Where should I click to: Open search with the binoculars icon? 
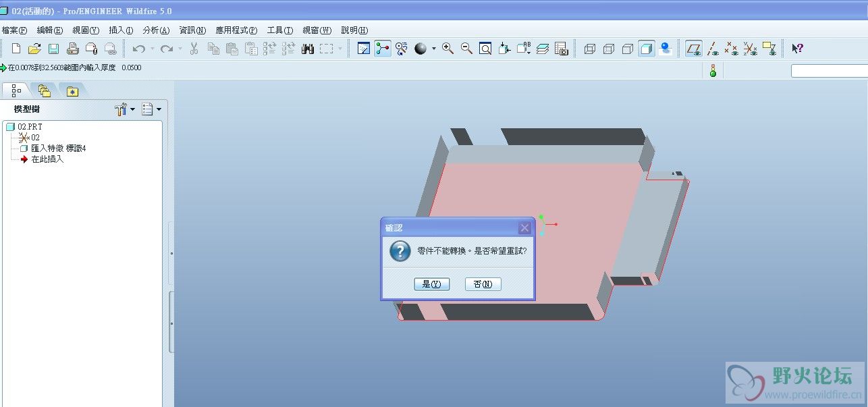coord(308,49)
